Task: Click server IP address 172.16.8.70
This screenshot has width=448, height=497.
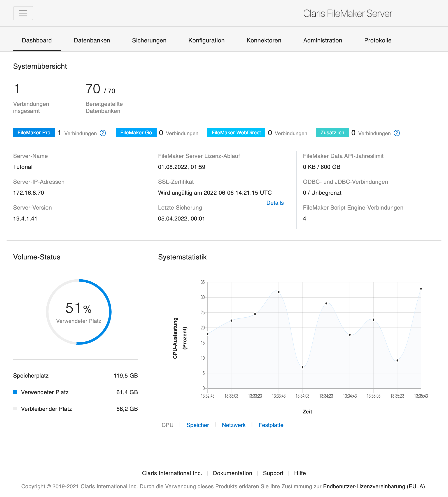Action: pyautogui.click(x=29, y=193)
